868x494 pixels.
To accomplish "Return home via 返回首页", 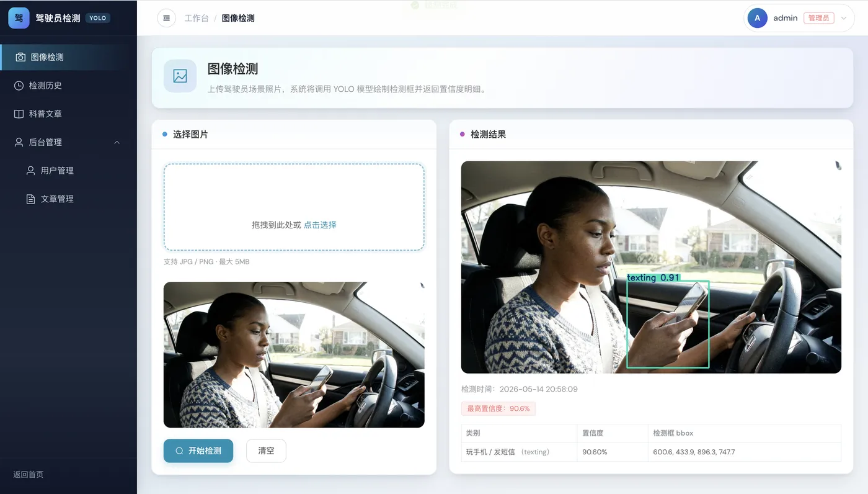I will click(x=29, y=475).
